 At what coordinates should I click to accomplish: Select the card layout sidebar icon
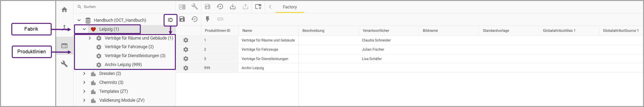point(65,46)
